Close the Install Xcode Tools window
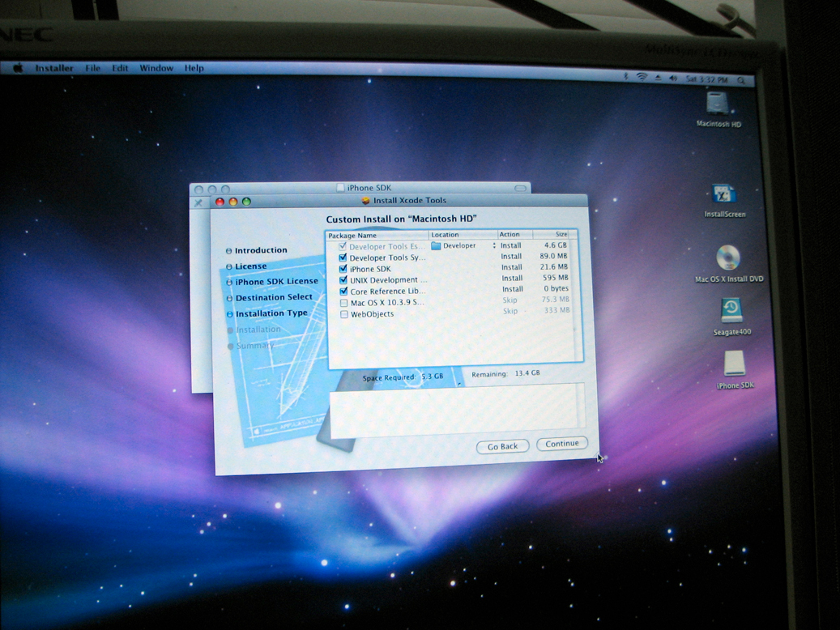Image resolution: width=840 pixels, height=630 pixels. (x=219, y=202)
